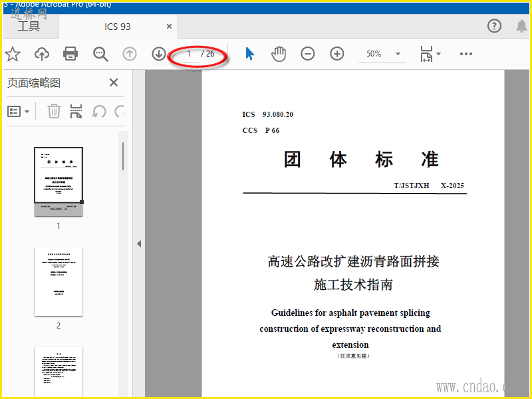Select the arrow selection tool
The image size is (532, 399).
[x=249, y=54]
